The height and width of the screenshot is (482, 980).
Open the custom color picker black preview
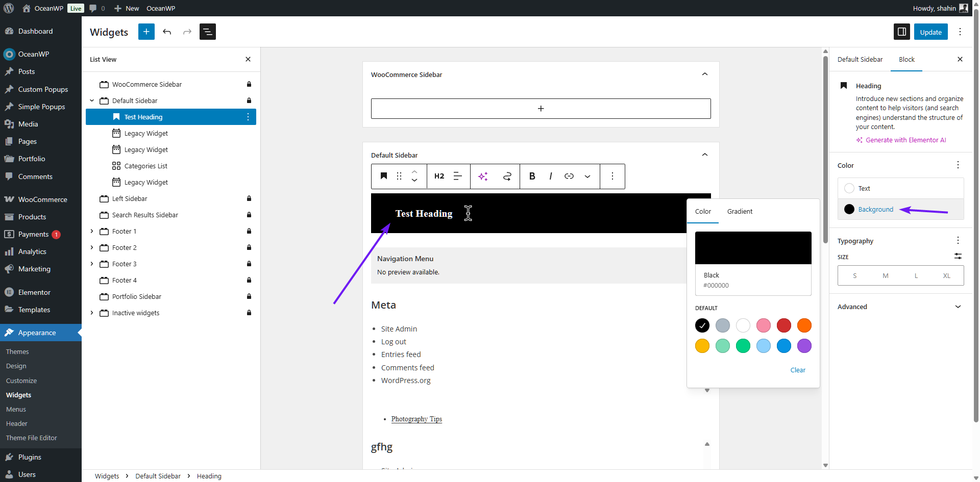pyautogui.click(x=753, y=248)
